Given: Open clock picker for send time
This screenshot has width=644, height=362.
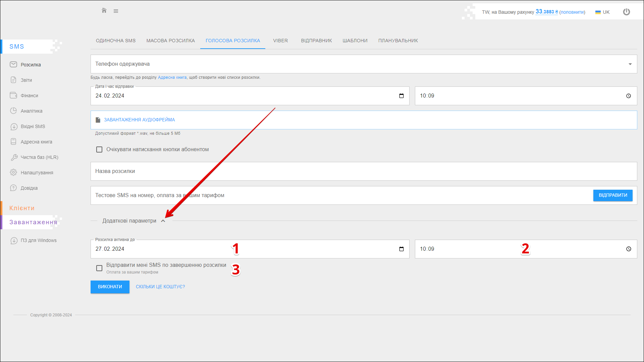Looking at the screenshot, I should [x=628, y=96].
